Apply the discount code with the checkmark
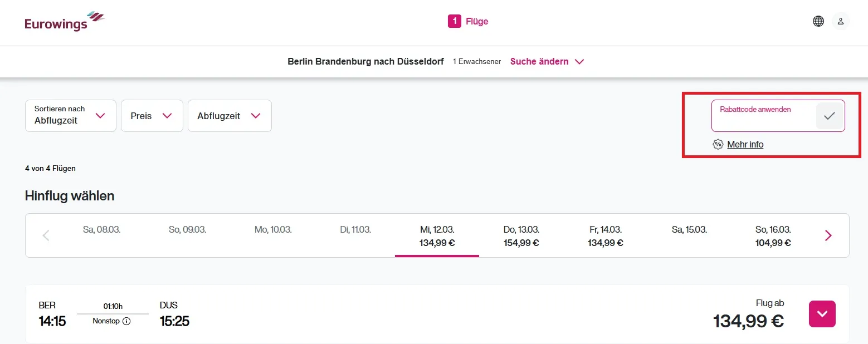Screen dimensions: 868x344 click(x=830, y=116)
